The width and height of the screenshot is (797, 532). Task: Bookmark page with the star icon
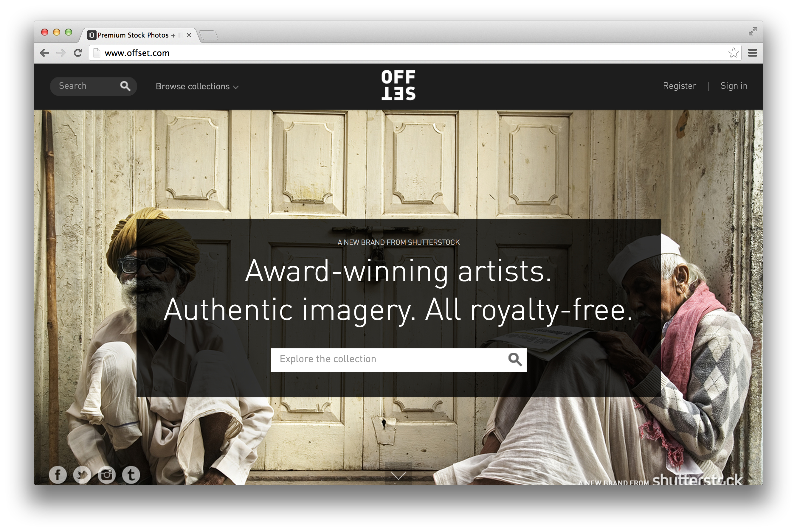click(733, 53)
